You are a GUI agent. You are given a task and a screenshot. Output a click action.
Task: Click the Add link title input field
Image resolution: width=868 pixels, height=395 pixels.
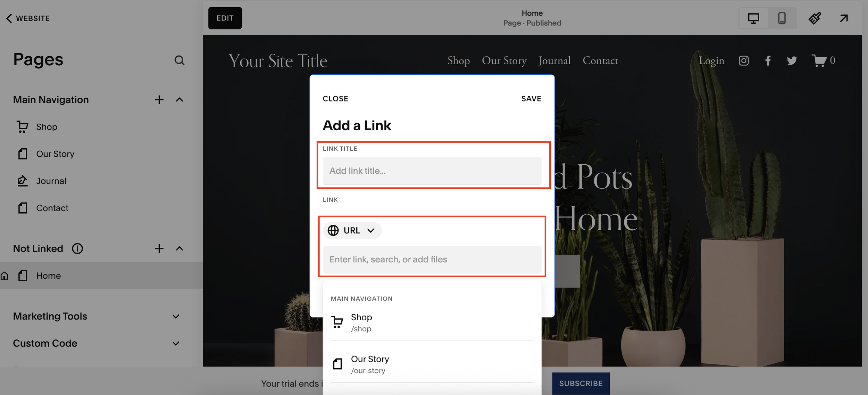pyautogui.click(x=432, y=171)
